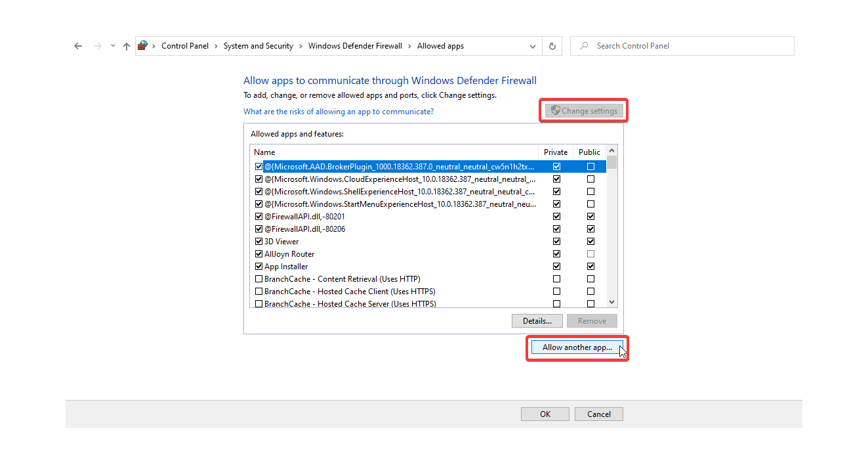Click the Details... button
Image resolution: width=868 pixels, height=461 pixels.
point(537,321)
